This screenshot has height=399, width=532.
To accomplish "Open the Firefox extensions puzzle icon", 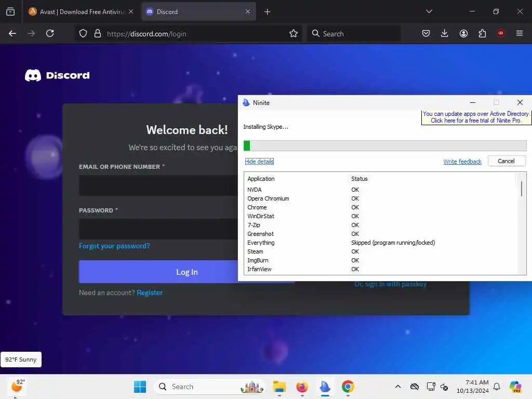I will tap(482, 33).
